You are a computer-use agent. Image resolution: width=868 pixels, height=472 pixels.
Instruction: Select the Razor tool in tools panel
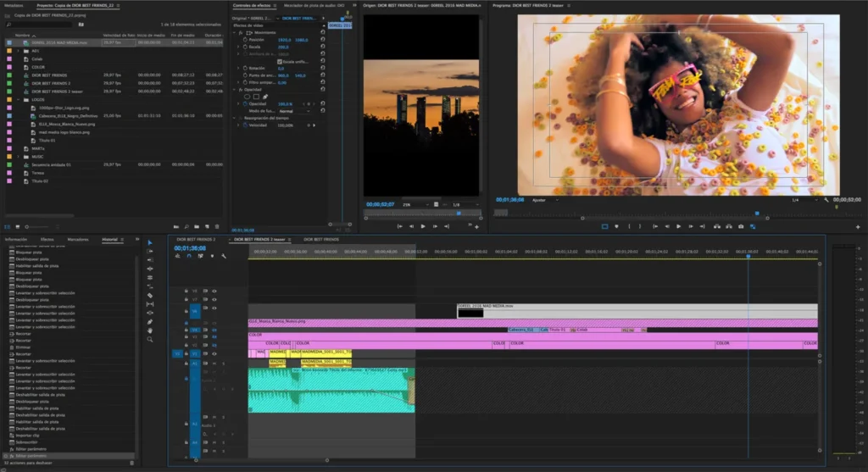149,295
